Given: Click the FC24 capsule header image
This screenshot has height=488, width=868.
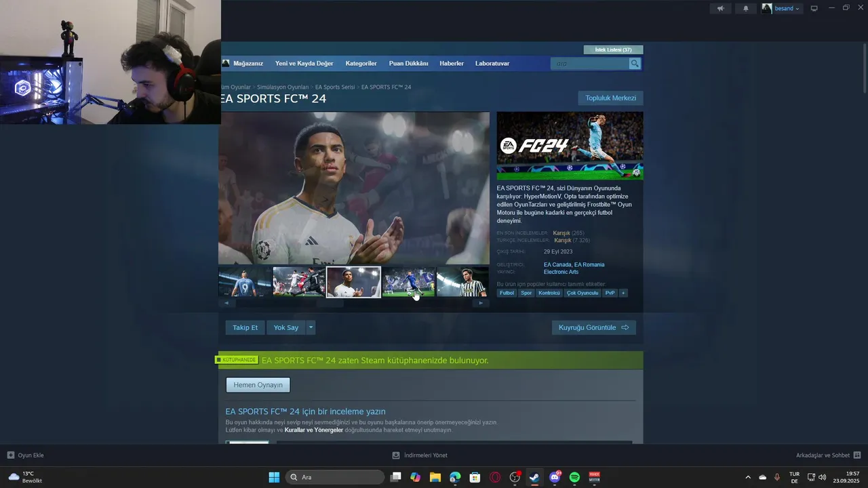Looking at the screenshot, I should pos(570,146).
